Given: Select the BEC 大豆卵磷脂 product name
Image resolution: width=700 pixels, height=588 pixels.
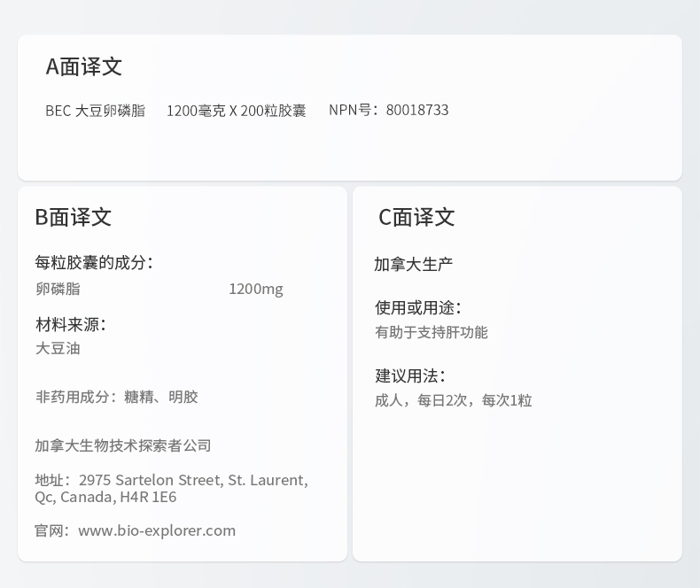Looking at the screenshot, I should [x=95, y=111].
